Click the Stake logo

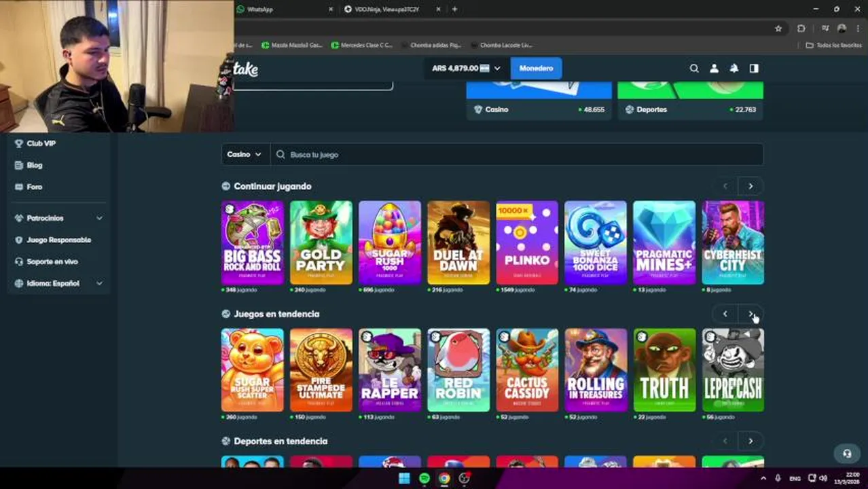pos(246,69)
